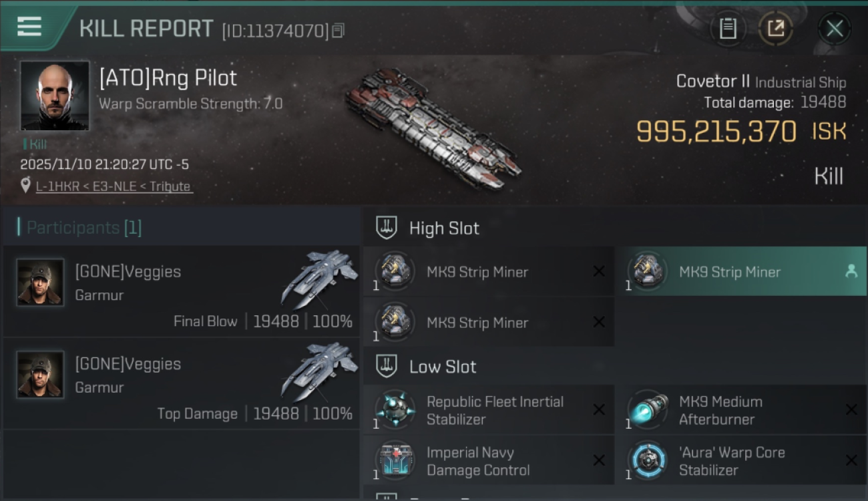
Task: Click the clipboard report icon
Action: (x=728, y=29)
